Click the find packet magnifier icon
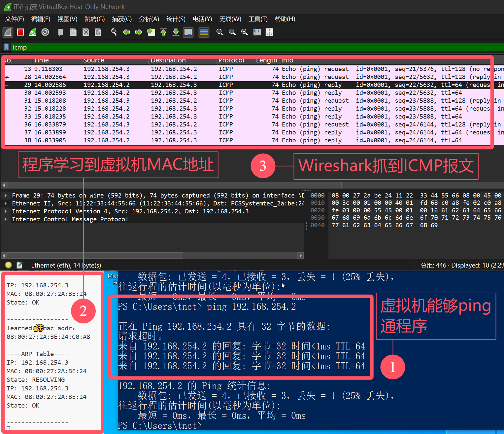Viewport: 504px width, 434px height. coord(114,32)
